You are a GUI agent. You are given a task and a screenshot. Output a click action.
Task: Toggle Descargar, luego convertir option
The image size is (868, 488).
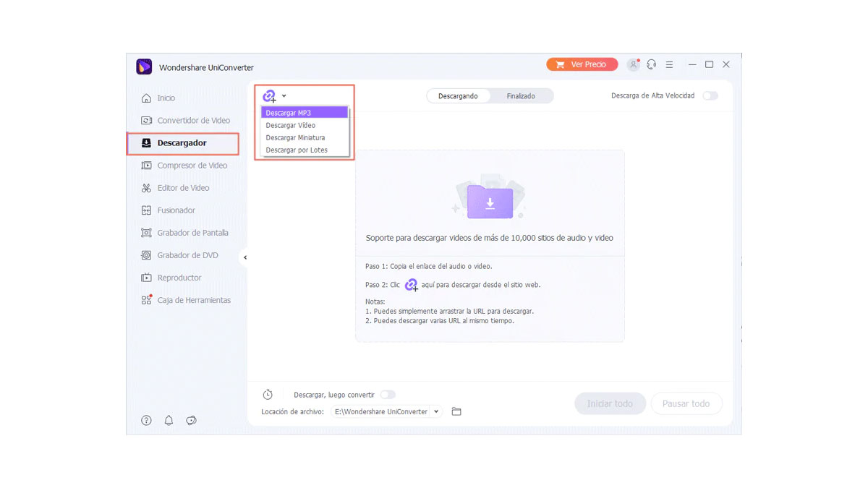pyautogui.click(x=388, y=395)
